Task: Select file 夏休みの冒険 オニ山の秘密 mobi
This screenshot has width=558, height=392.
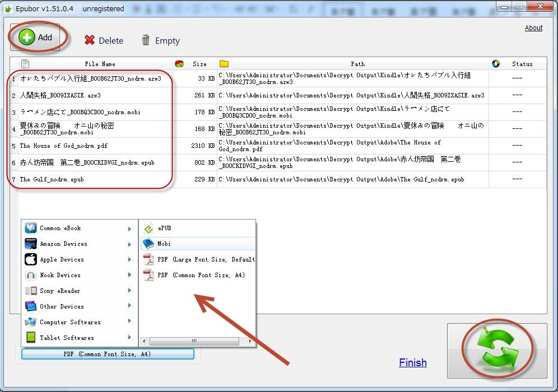Action: tap(67, 129)
